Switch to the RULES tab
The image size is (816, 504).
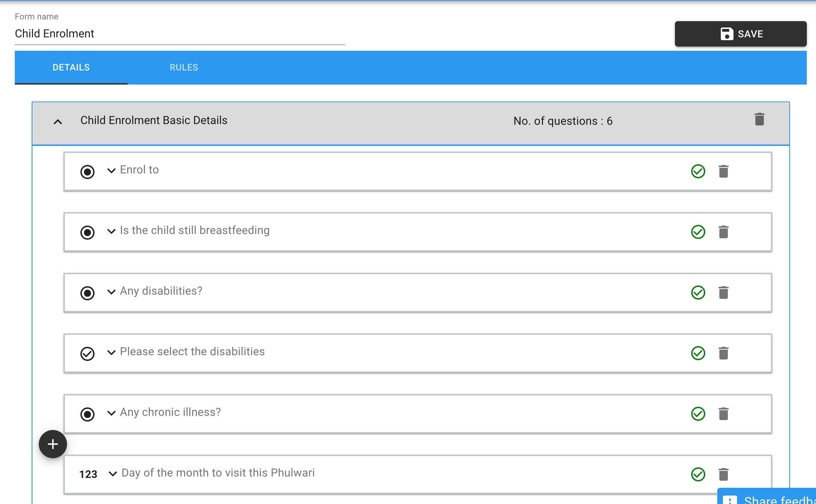point(184,67)
